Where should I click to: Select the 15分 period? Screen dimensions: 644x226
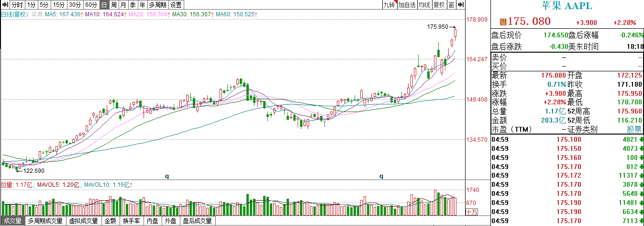pyautogui.click(x=58, y=5)
